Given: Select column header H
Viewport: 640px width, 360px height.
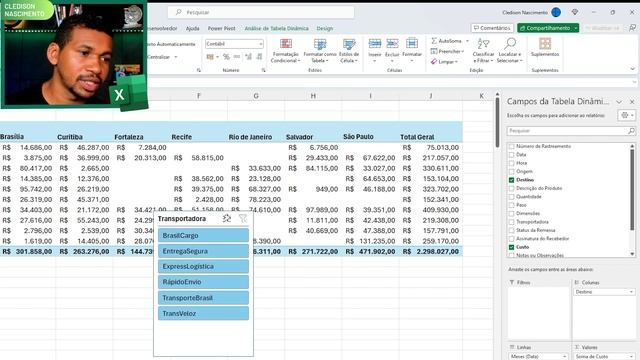Looking at the screenshot, I should click(313, 96).
